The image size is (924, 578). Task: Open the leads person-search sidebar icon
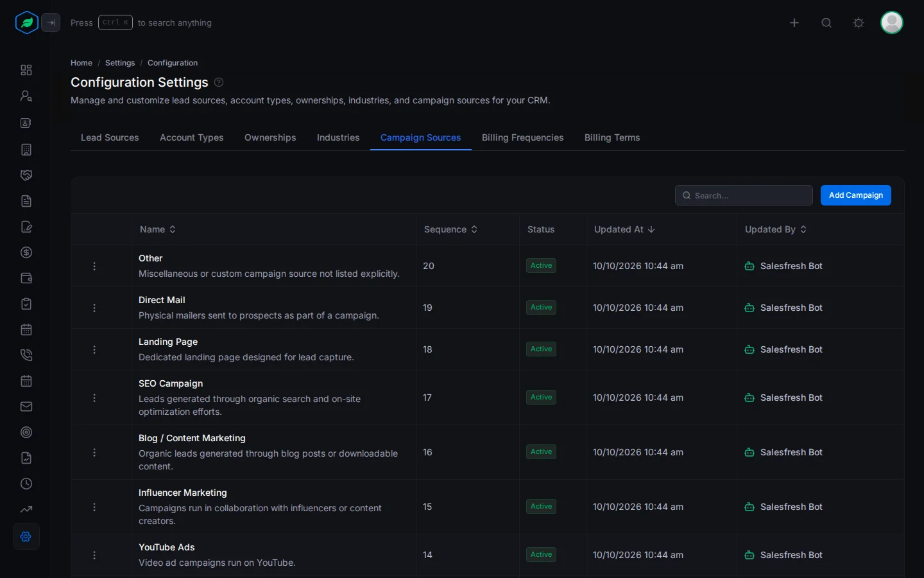pyautogui.click(x=26, y=96)
